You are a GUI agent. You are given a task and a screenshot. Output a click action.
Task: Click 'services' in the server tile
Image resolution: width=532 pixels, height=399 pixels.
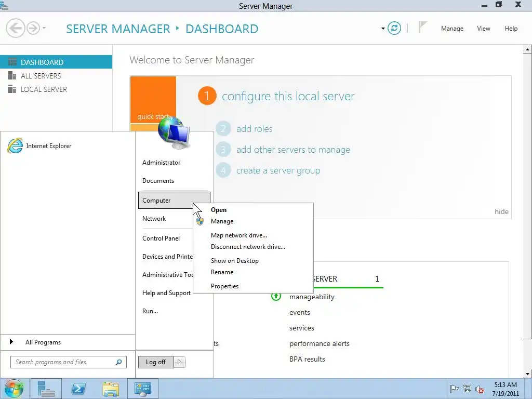pos(302,328)
